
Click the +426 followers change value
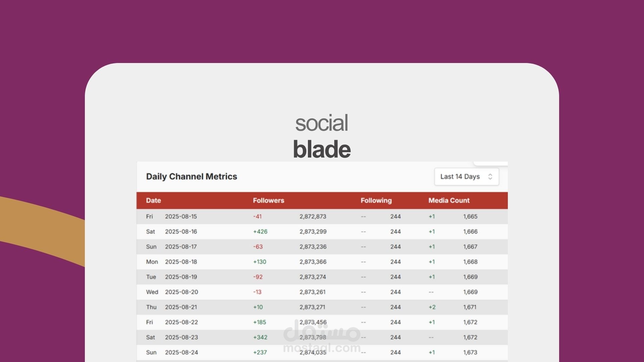point(260,232)
